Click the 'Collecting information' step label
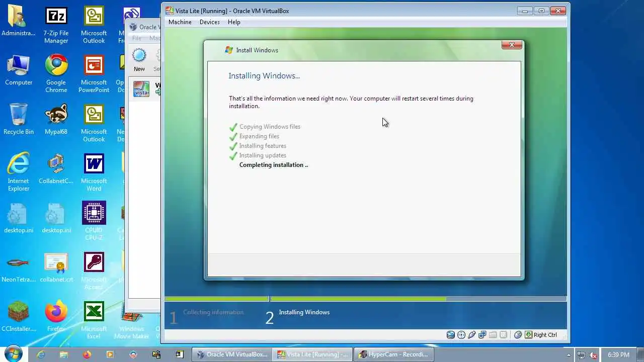This screenshot has height=362, width=644. click(213, 312)
